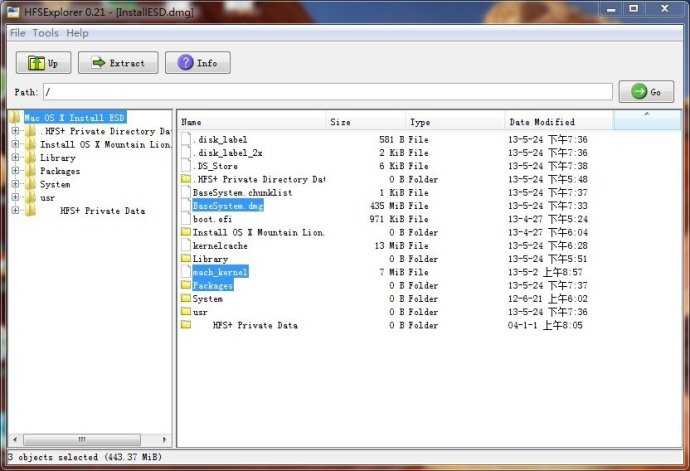
Task: Click file icon of .DS_Store
Action: (186, 166)
